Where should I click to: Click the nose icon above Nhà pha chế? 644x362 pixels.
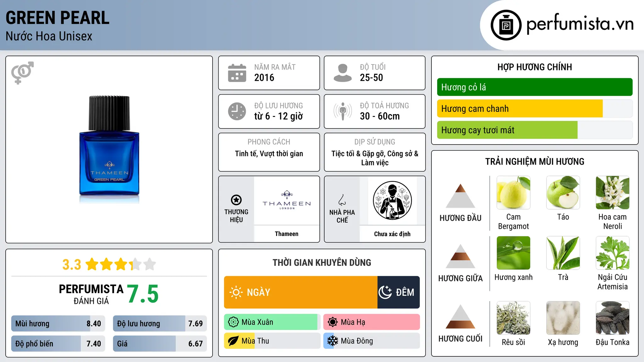tap(342, 200)
